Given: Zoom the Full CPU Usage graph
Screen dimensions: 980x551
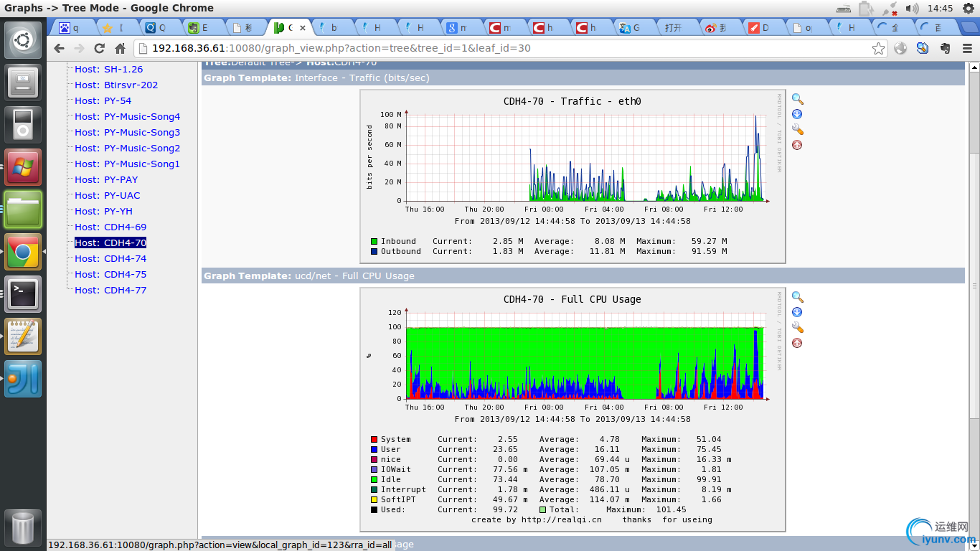Looking at the screenshot, I should click(797, 297).
